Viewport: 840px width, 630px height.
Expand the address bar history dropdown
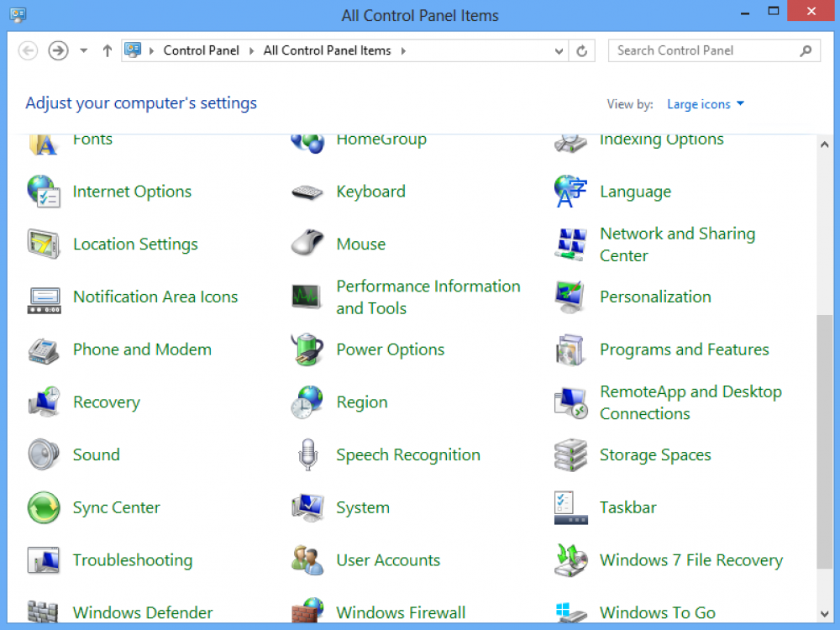(x=559, y=51)
